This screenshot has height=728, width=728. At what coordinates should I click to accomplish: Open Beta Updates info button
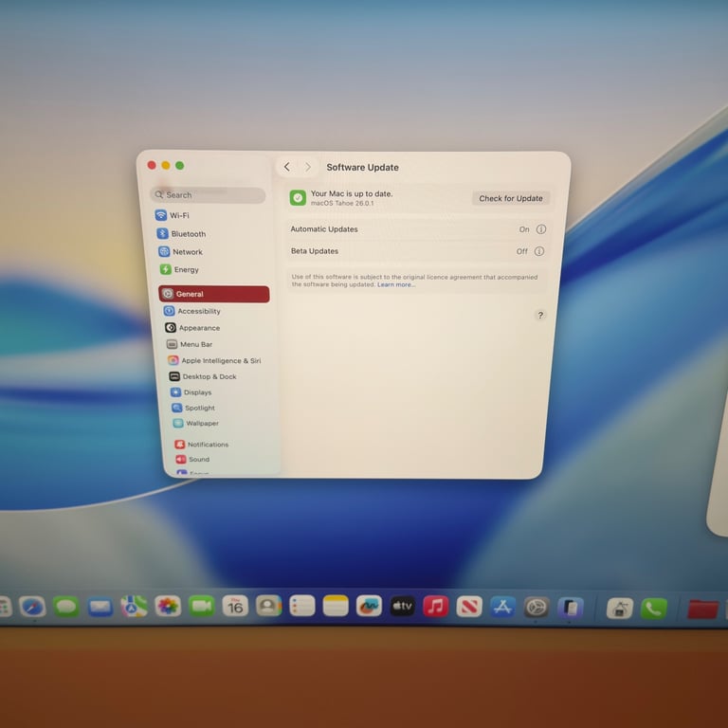[539, 251]
